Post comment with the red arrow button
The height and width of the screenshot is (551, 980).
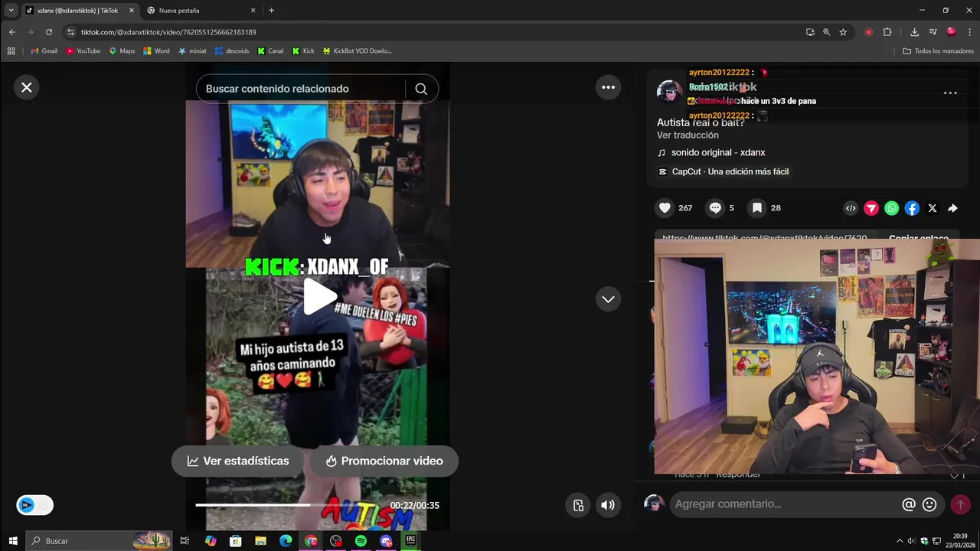coord(960,504)
